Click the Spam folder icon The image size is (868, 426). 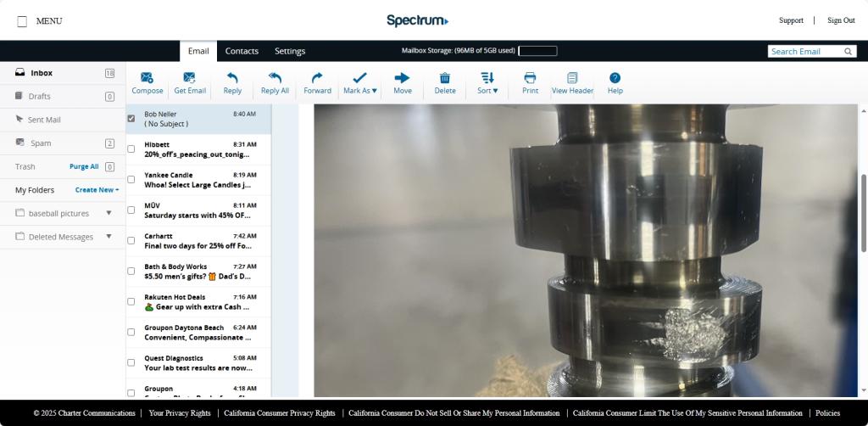(x=20, y=143)
